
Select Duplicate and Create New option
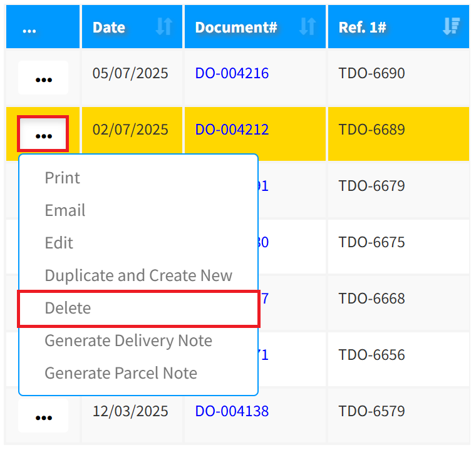pyautogui.click(x=138, y=275)
